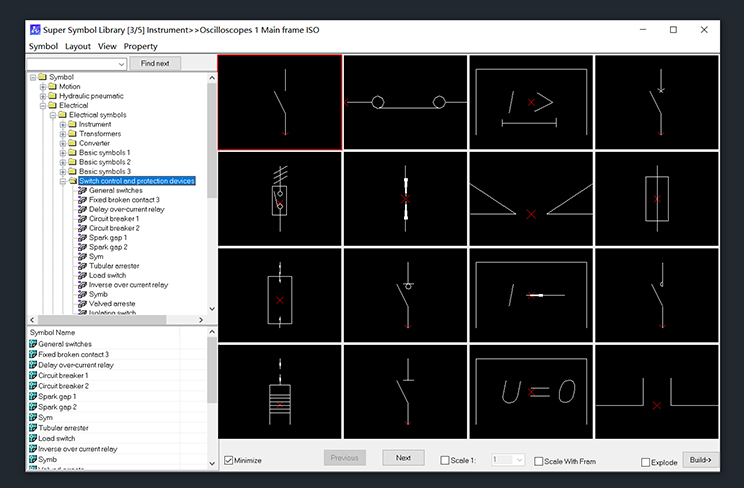Expand the Basic symbols 1 node
Screen dimensions: 744x488
tap(62, 153)
